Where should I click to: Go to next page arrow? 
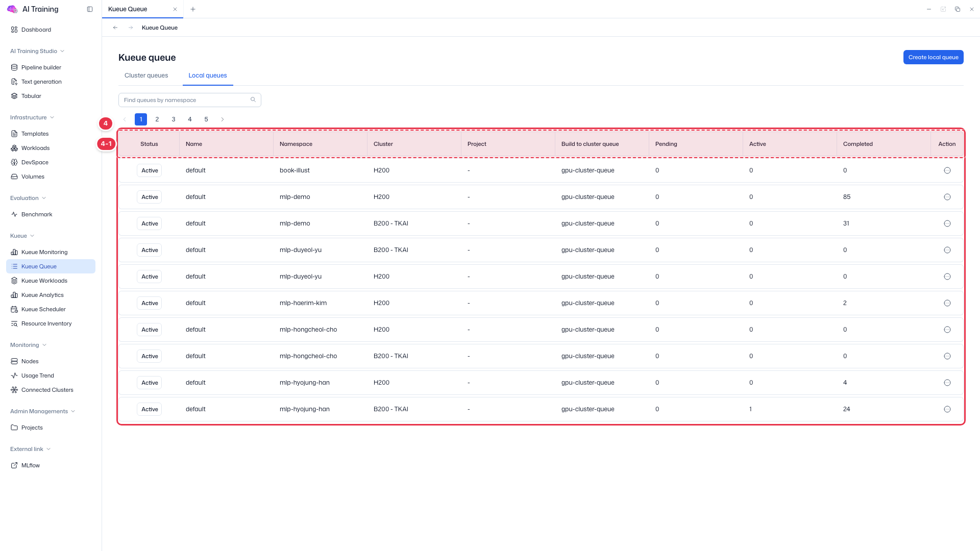pos(223,119)
